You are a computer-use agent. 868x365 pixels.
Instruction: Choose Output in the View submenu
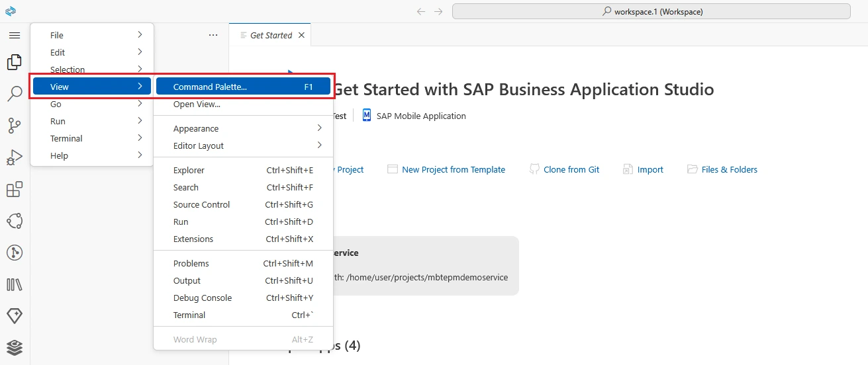[243, 280]
